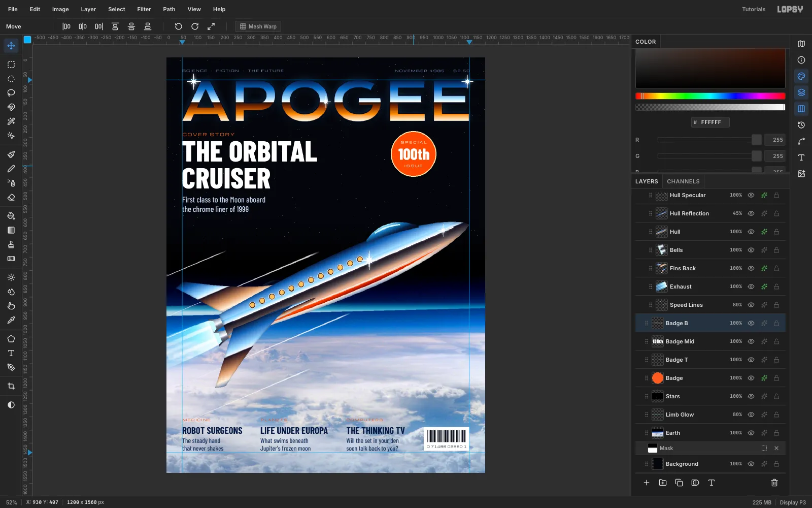Click the Redo arrow icon

(x=195, y=26)
